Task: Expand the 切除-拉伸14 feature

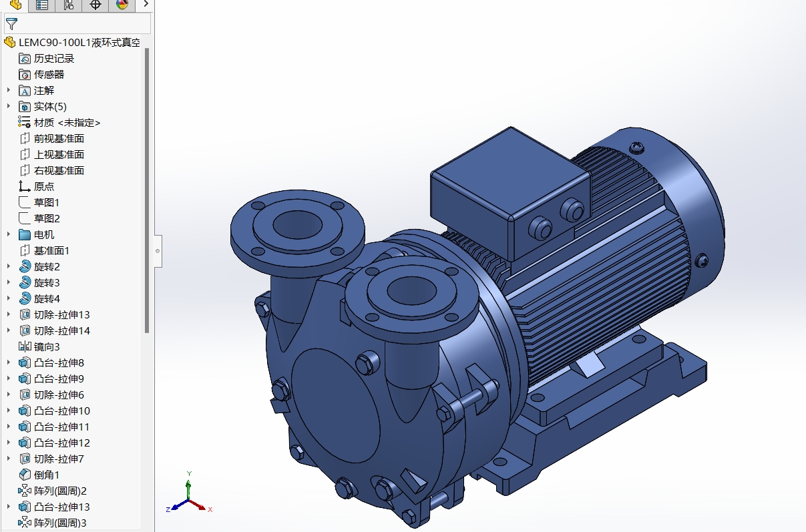Action: (9, 330)
